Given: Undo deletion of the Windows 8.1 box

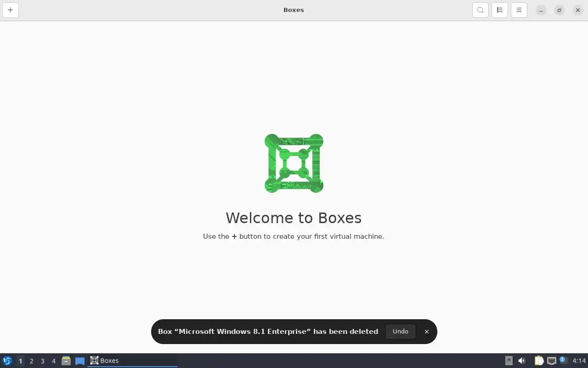Looking at the screenshot, I should pyautogui.click(x=401, y=331).
